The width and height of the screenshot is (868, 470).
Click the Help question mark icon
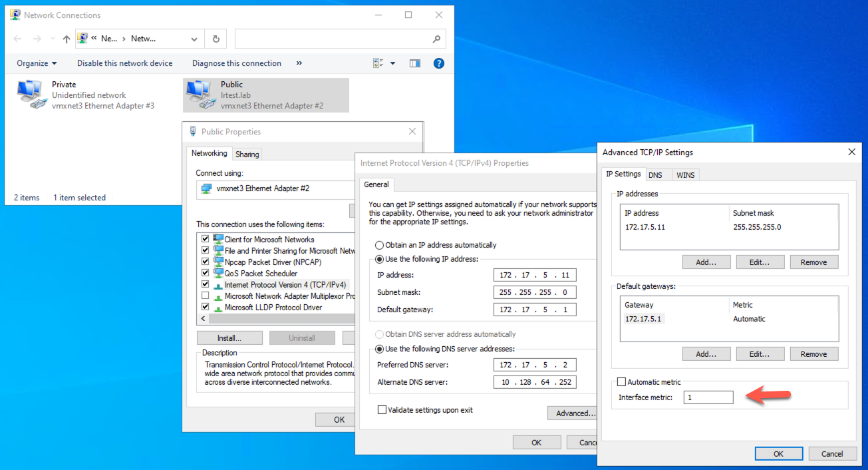pyautogui.click(x=438, y=63)
